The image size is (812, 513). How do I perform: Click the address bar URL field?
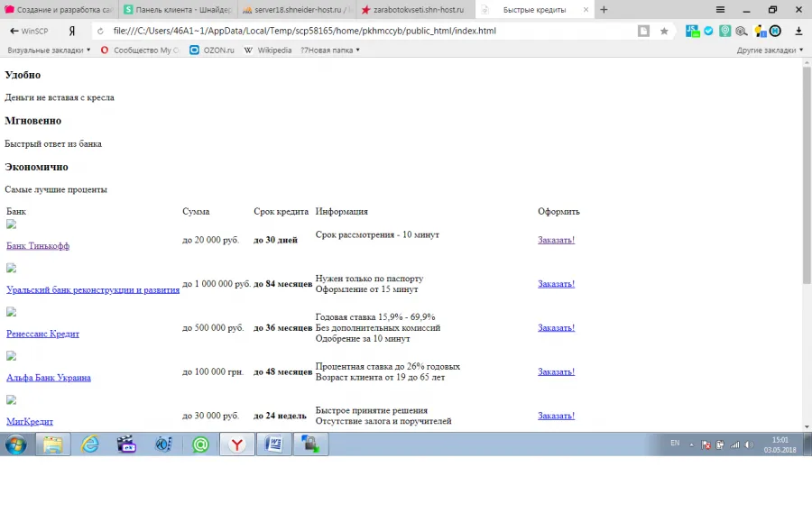tap(363, 31)
